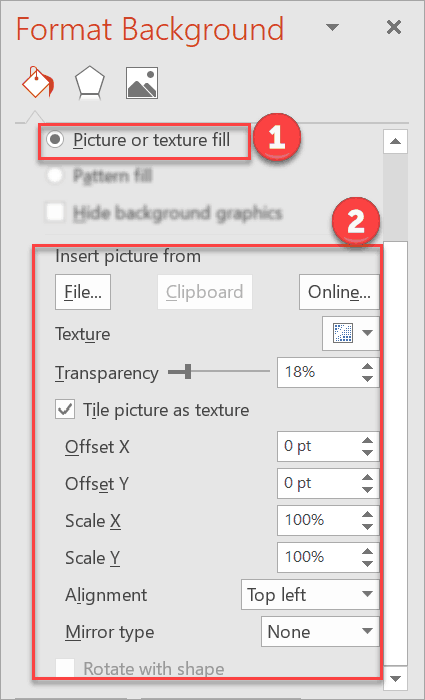Open the Mirror type None dropdown
The height and width of the screenshot is (700, 425).
coord(320,631)
